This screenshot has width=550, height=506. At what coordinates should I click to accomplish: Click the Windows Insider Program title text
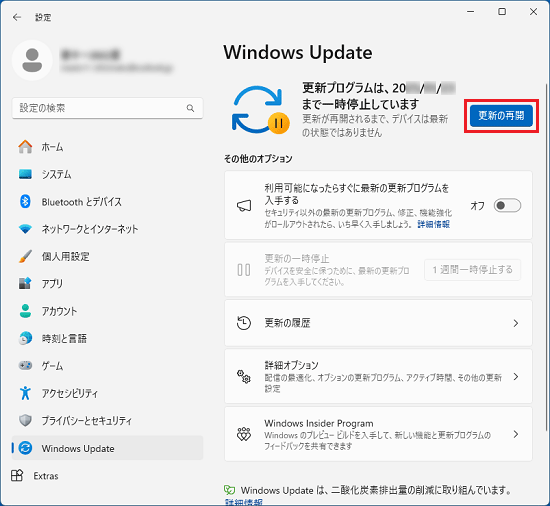pos(318,423)
